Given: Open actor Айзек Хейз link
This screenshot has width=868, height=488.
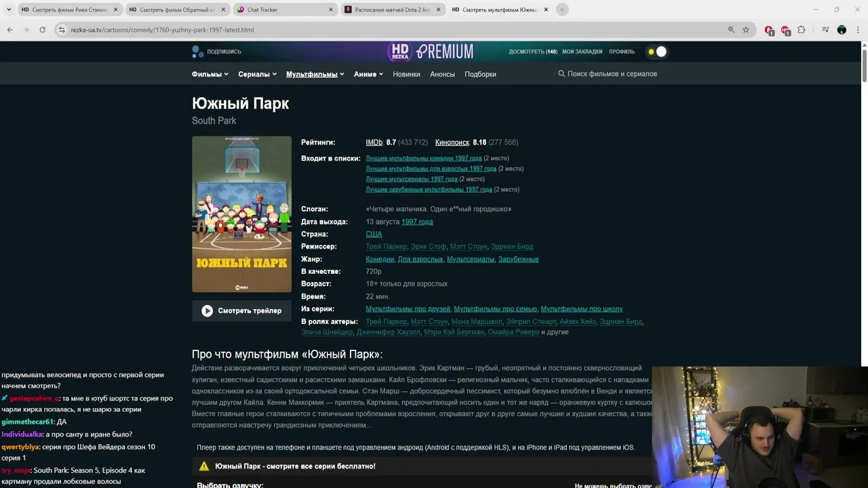Looking at the screenshot, I should point(578,321).
